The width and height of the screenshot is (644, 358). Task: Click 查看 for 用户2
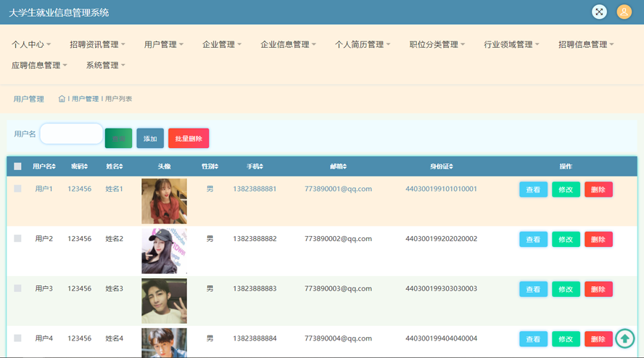coord(533,239)
